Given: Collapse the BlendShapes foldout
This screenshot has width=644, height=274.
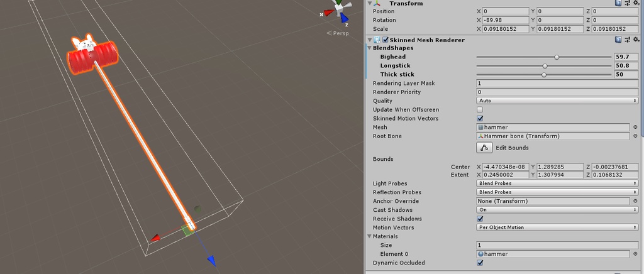Looking at the screenshot, I should [370, 48].
